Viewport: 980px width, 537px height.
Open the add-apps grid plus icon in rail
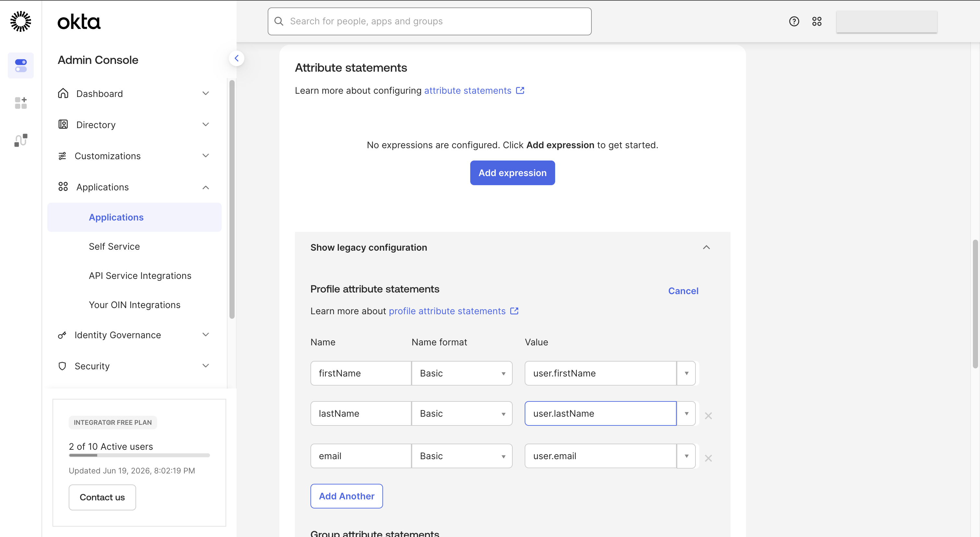coord(20,103)
